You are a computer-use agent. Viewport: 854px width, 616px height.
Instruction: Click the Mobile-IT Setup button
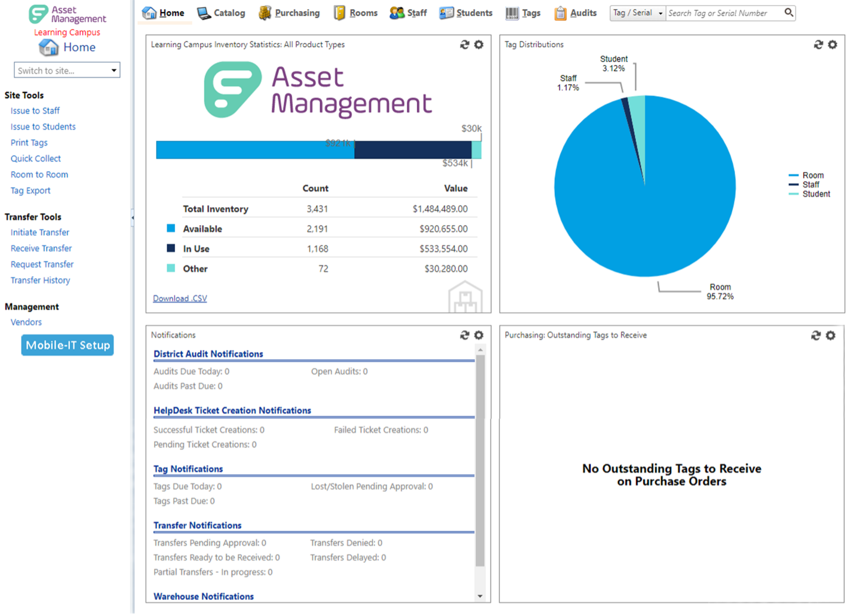(x=67, y=345)
